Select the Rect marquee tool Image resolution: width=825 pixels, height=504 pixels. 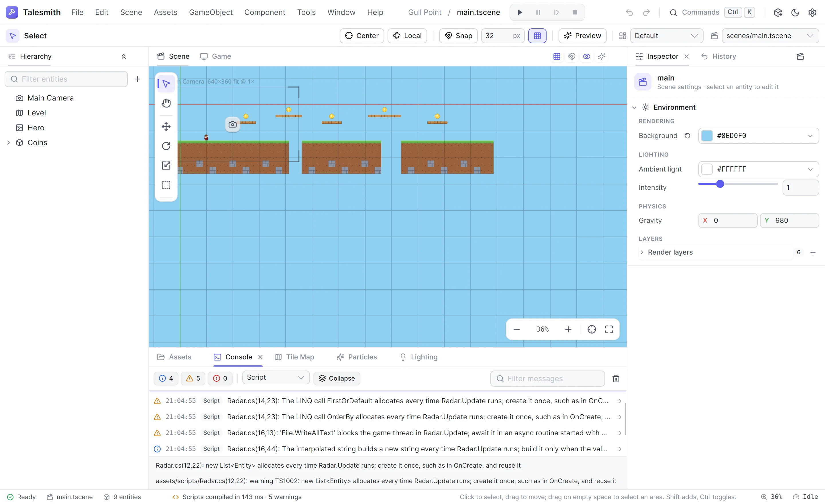(166, 185)
